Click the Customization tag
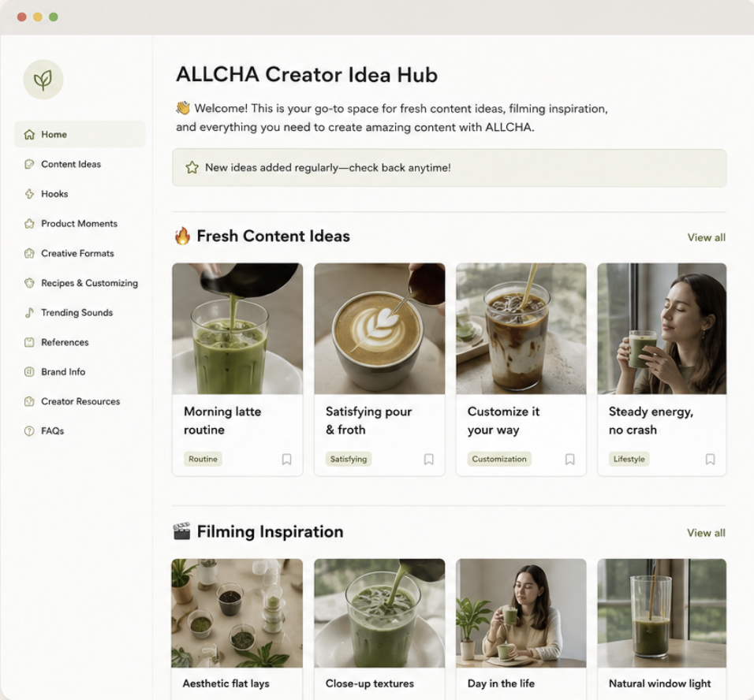Image resolution: width=754 pixels, height=700 pixels. 499,459
